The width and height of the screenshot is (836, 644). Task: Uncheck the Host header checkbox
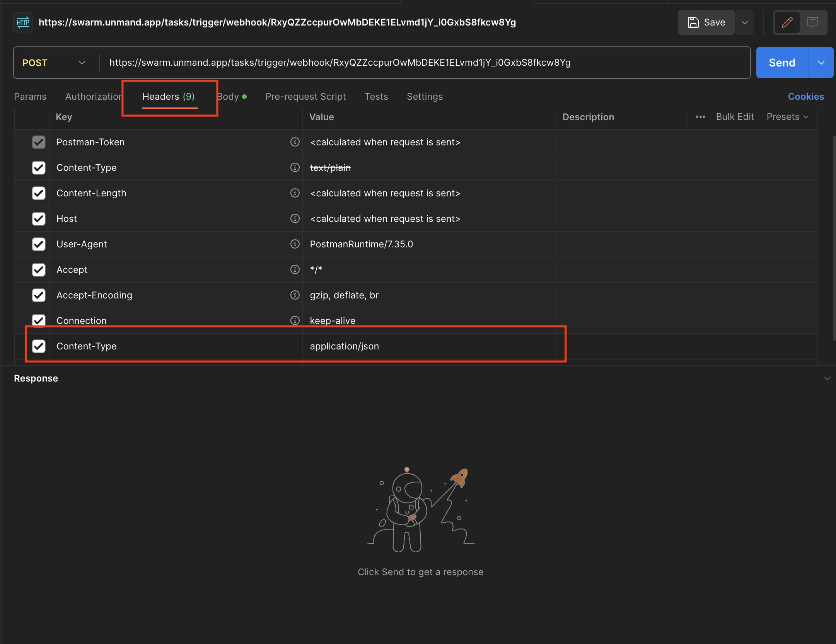click(x=39, y=218)
